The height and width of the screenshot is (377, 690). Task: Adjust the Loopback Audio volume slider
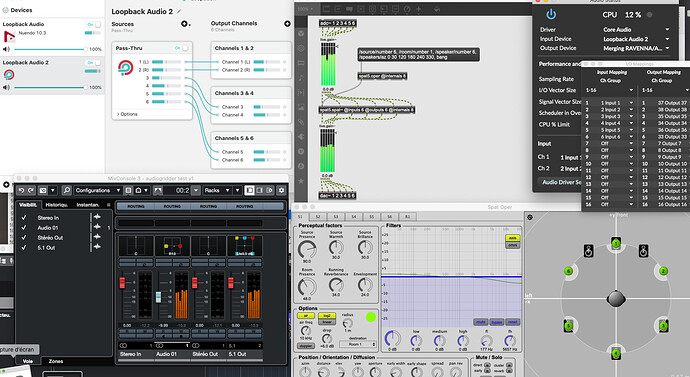51,49
